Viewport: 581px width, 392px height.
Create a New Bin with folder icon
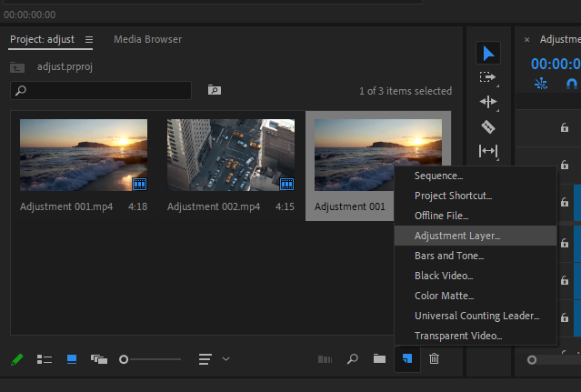379,359
